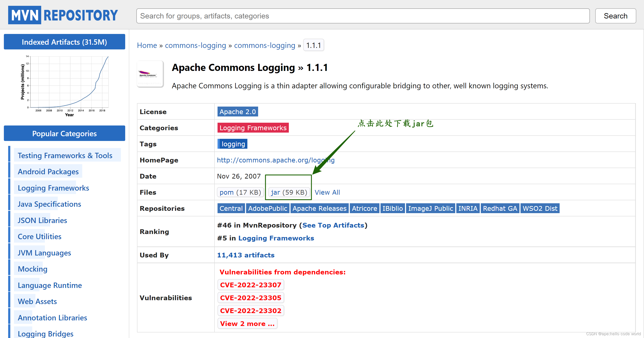Image resolution: width=644 pixels, height=338 pixels.
Task: Open Logging Frameworks sidebar category
Action: point(53,188)
